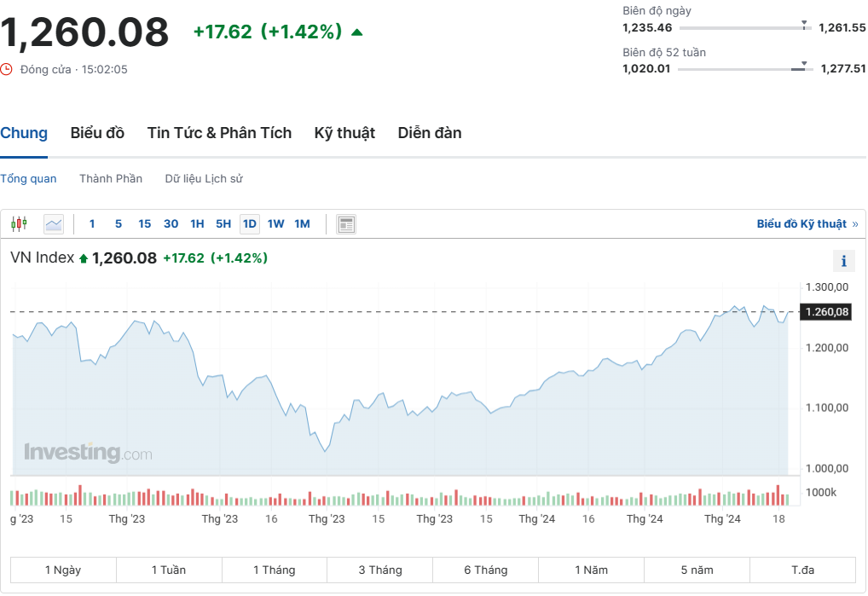Viewport: 868px width, 596px height.
Task: Click the clock icon beside Đóng cửa
Action: click(7, 69)
